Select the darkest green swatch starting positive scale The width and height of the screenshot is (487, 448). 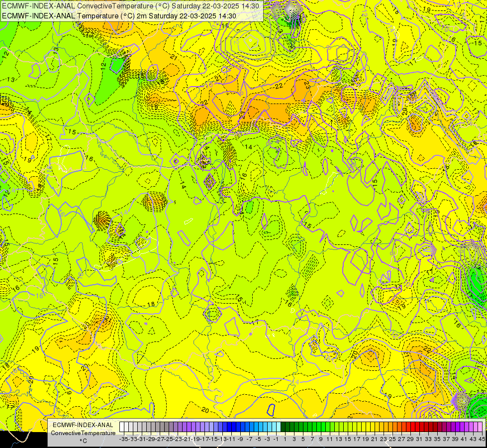coord(283,427)
